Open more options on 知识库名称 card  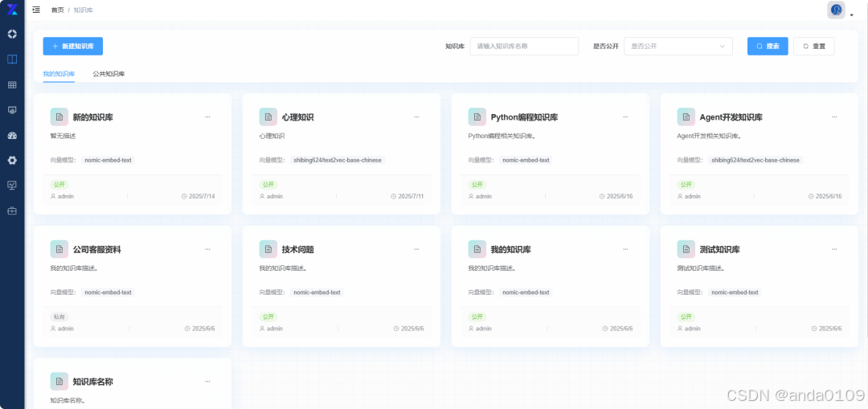(207, 382)
